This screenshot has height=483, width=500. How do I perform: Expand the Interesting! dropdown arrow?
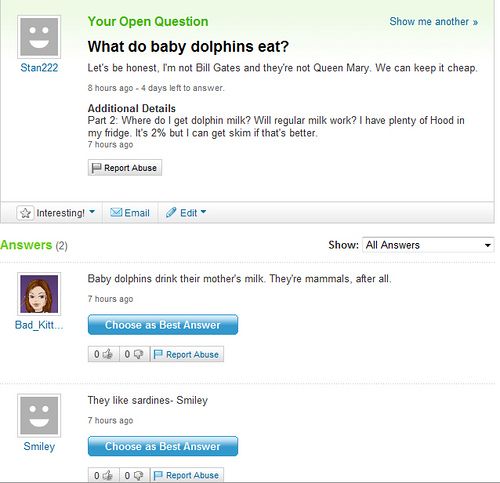click(92, 212)
